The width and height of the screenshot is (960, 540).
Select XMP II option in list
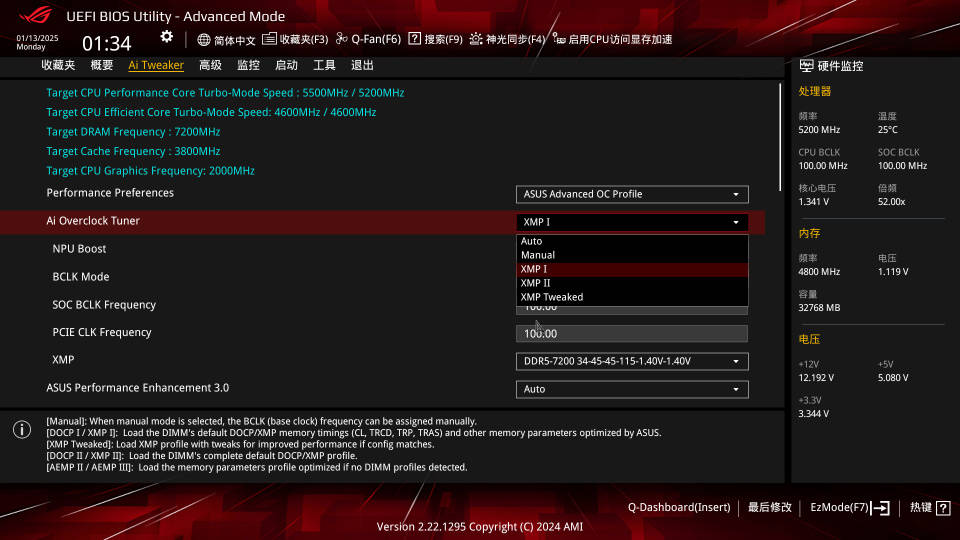(632, 283)
